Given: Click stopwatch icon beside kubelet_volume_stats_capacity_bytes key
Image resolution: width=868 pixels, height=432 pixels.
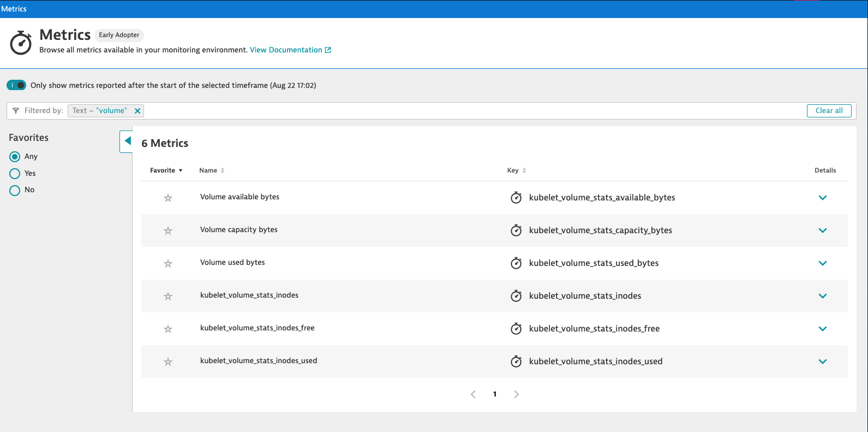Looking at the screenshot, I should [x=516, y=230].
